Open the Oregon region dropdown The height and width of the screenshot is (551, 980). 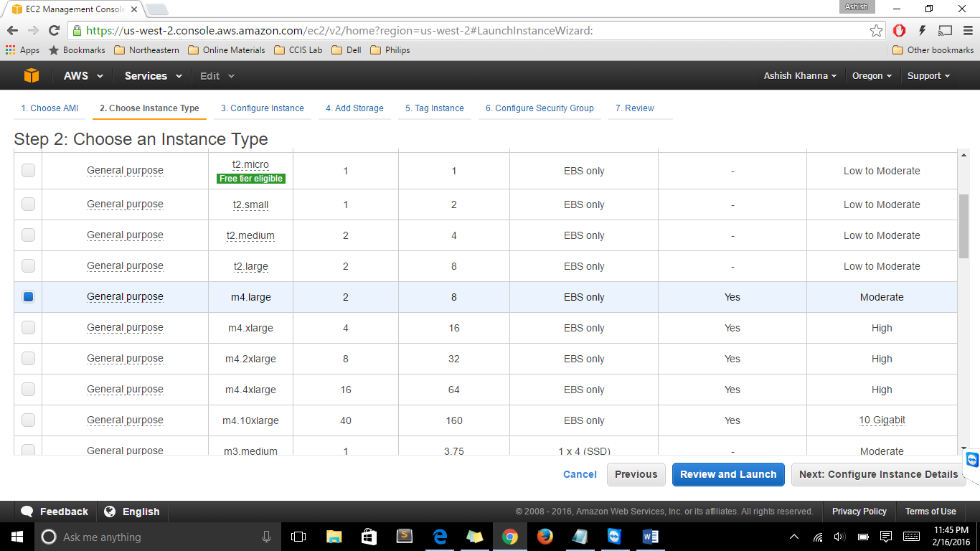click(872, 76)
